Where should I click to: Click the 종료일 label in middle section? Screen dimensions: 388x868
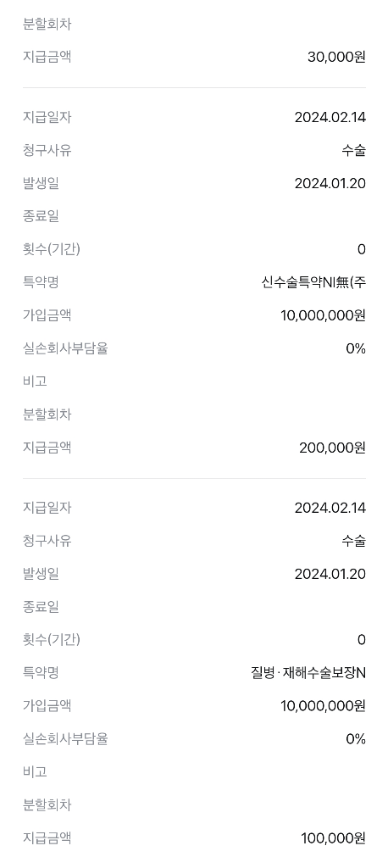coord(41,216)
